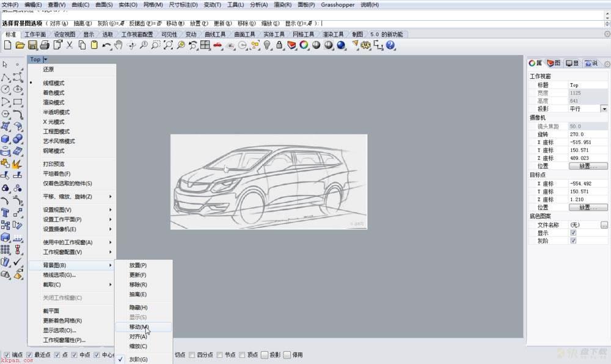The image size is (611, 364).
Task: Click the light bulb hide icon
Action: (x=267, y=45)
